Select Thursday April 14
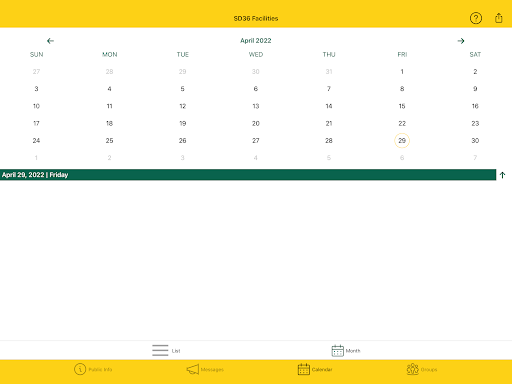Screen dimensions: 512x384 click(x=329, y=106)
